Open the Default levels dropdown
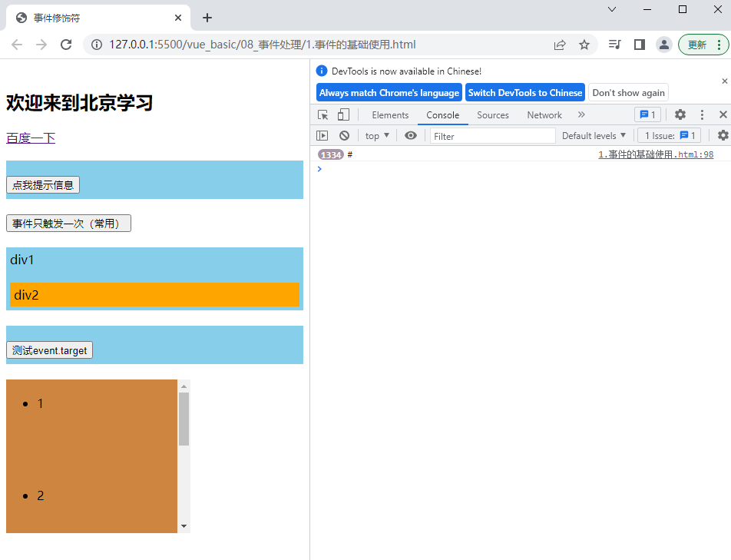Viewport: 731px width, 560px height. (x=594, y=135)
